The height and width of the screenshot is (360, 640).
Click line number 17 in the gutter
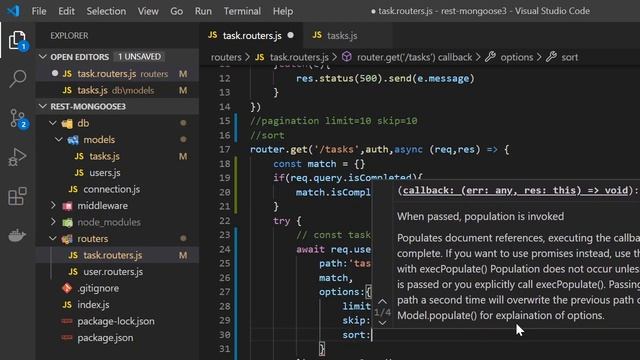point(224,149)
